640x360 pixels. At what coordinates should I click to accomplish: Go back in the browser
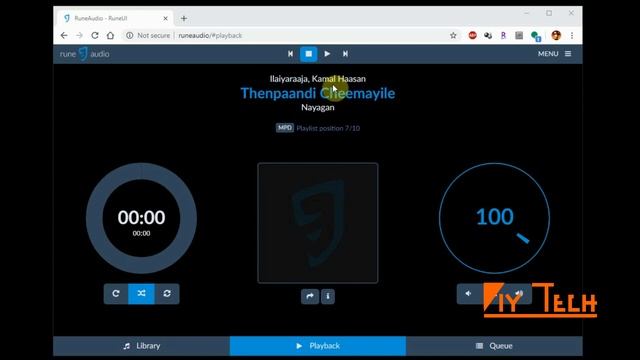pos(64,36)
